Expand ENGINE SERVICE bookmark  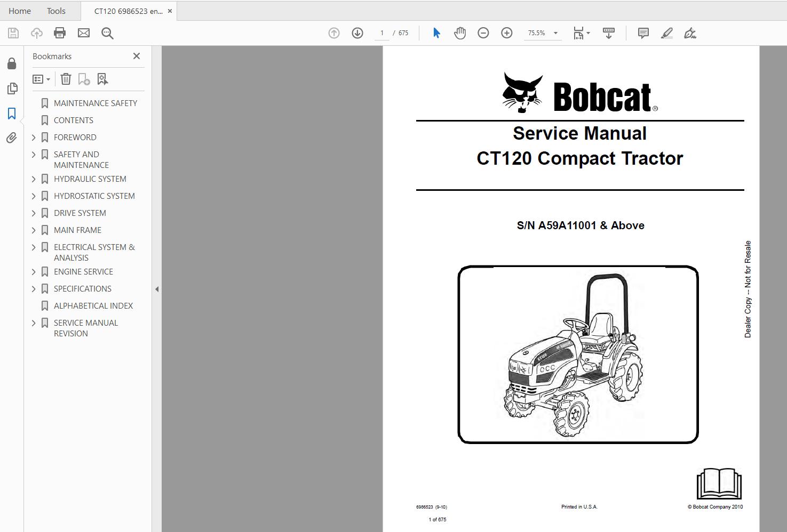tap(34, 272)
